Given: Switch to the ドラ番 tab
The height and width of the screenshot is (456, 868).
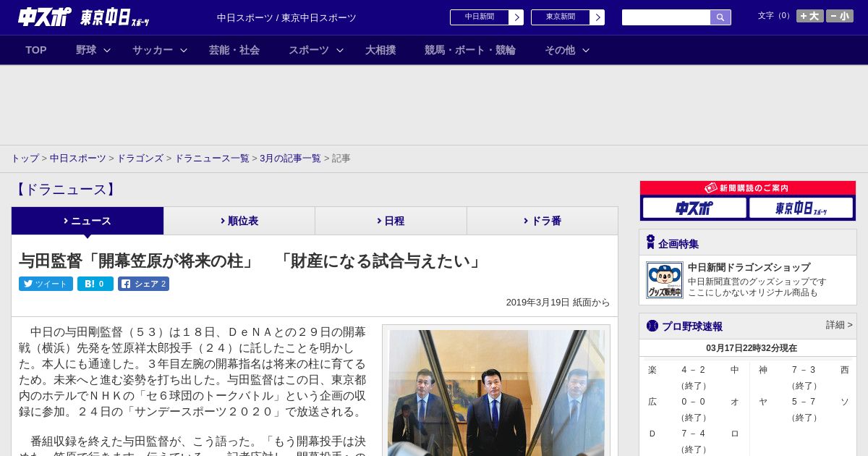Looking at the screenshot, I should (x=542, y=221).
